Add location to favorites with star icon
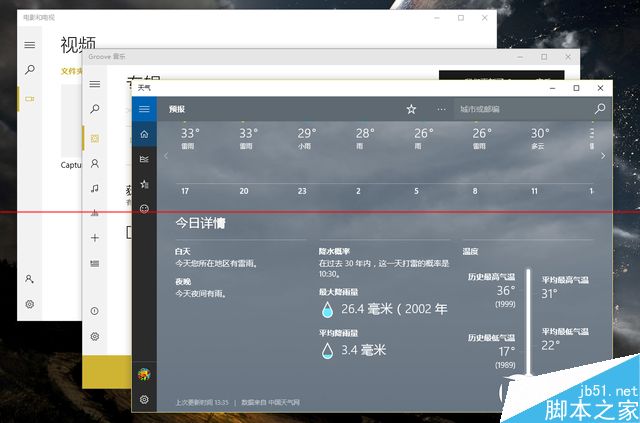Viewport: 640px width, 423px height. pos(411,109)
